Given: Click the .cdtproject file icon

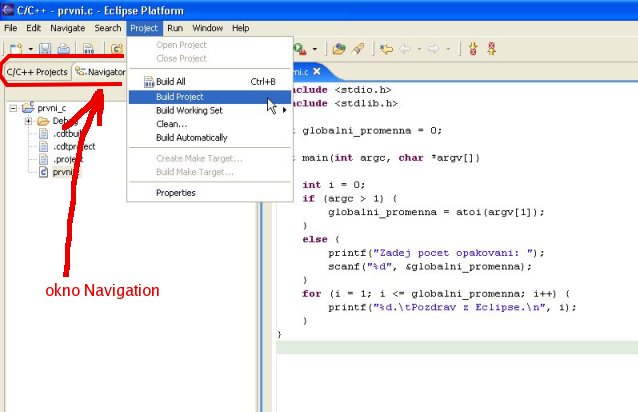Looking at the screenshot, I should click(x=44, y=146).
